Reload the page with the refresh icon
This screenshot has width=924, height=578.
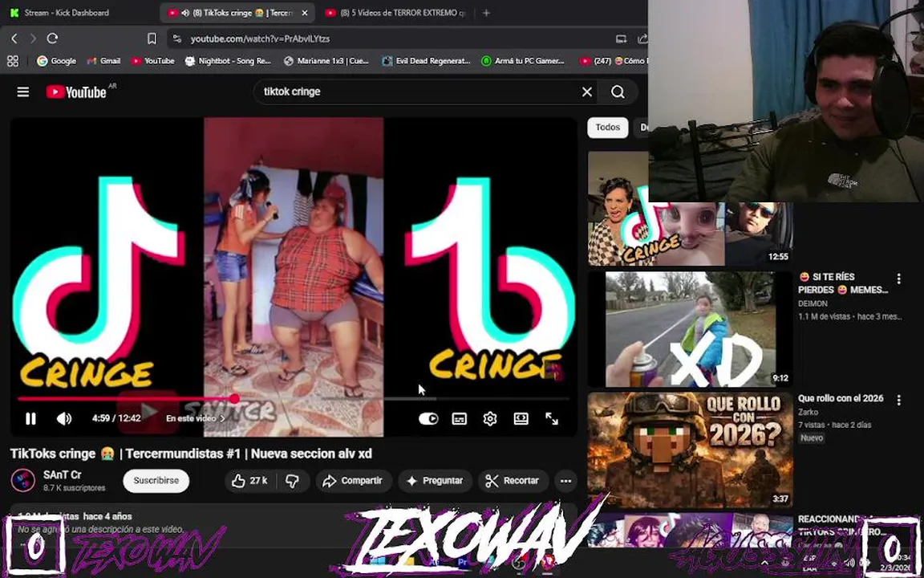click(52, 39)
